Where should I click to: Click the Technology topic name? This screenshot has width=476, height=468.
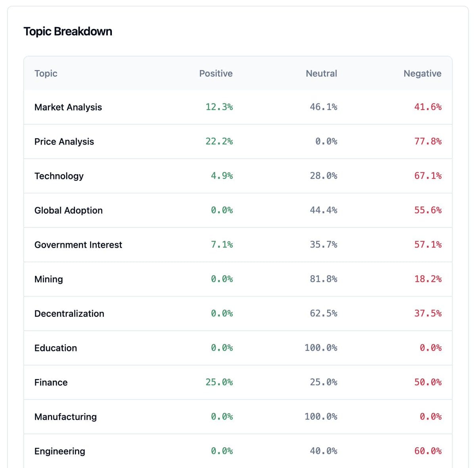click(59, 176)
